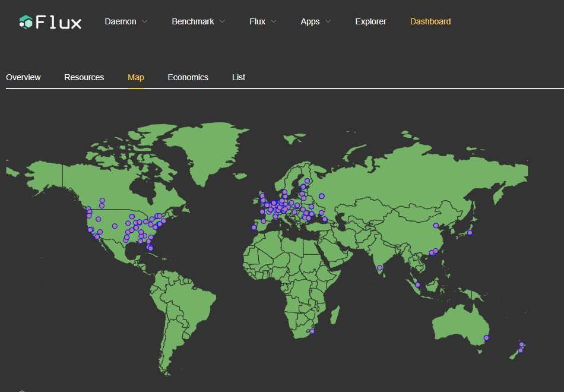Expand the Daemon dropdown chevron
Screen dimensions: 564x392
(145, 21)
